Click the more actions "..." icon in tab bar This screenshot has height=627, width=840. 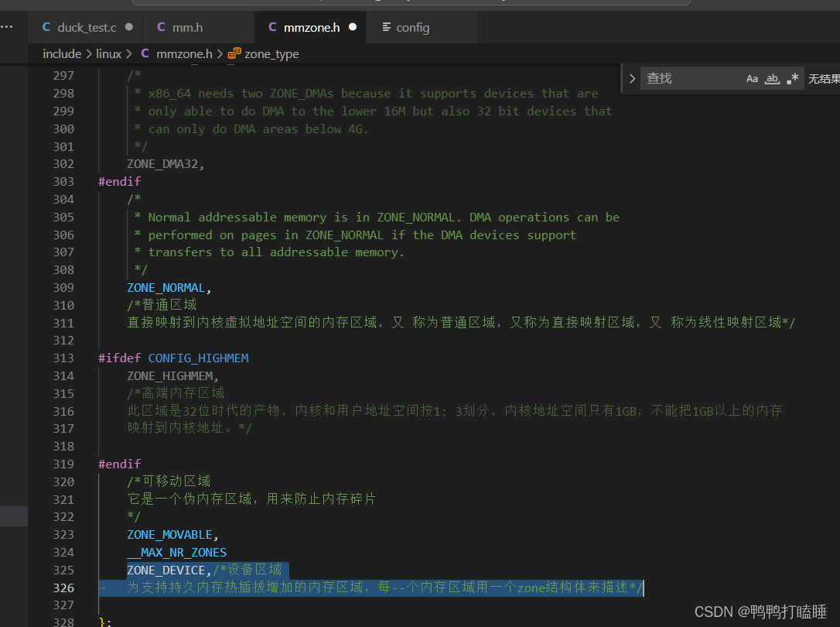pos(8,26)
